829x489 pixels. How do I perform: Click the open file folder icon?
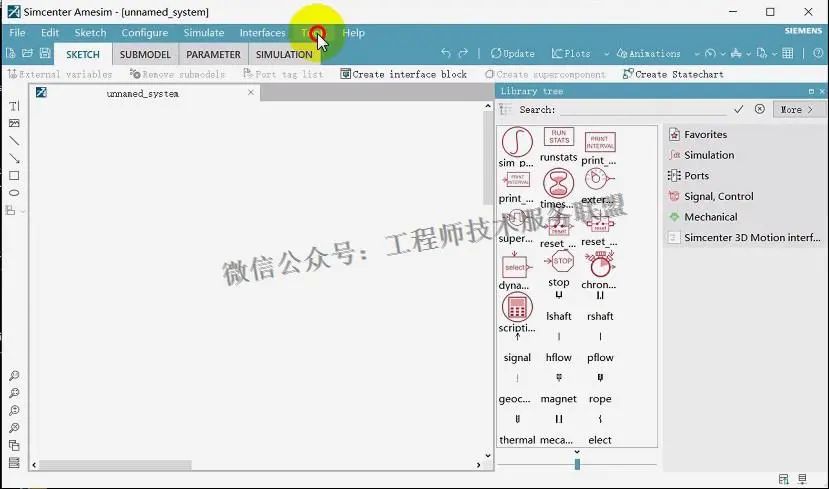27,53
